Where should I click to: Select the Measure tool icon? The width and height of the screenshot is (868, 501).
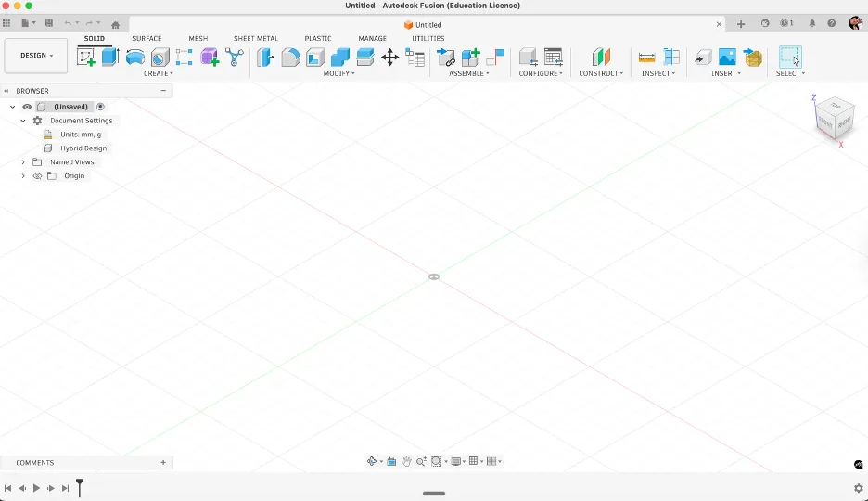point(646,57)
